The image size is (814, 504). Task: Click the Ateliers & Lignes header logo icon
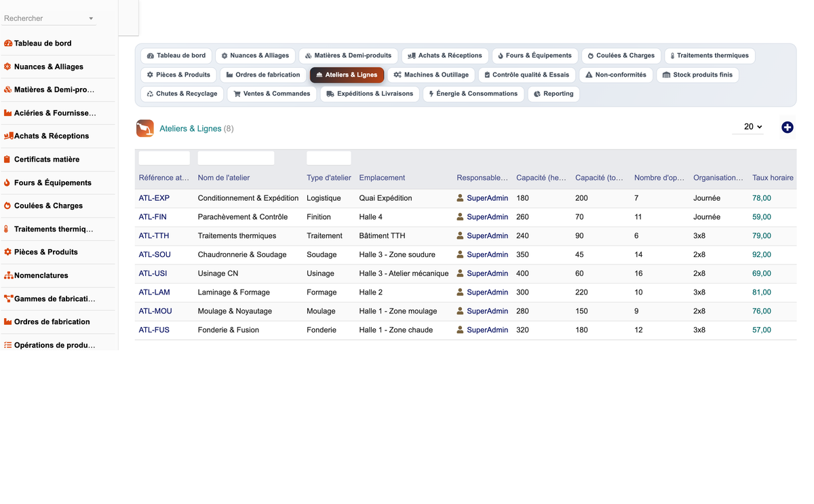(x=145, y=128)
